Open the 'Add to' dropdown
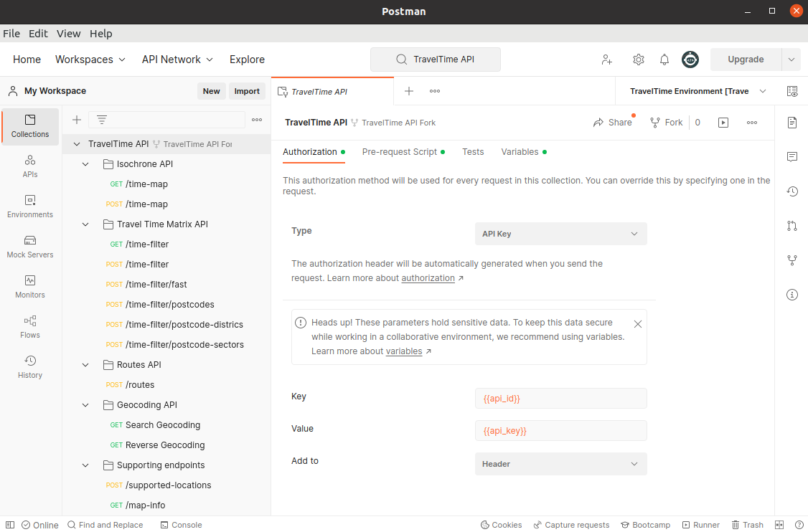This screenshot has height=532, width=808. click(560, 464)
